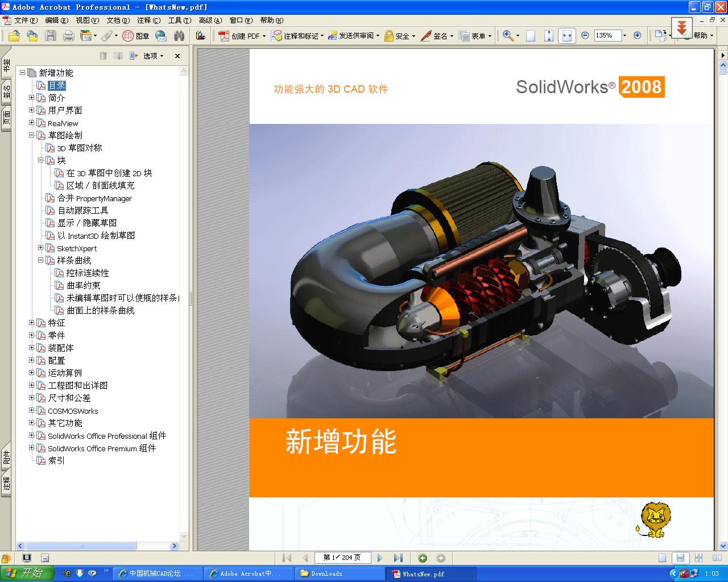Go to the next page
Viewport: 728px width, 582px height.
pos(380,558)
